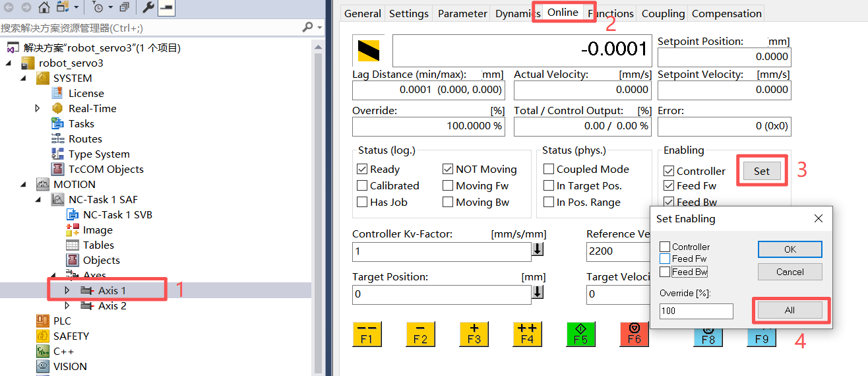Image resolution: width=868 pixels, height=376 pixels.
Task: Toggle the In Target Pos. checkbox
Action: coord(549,186)
